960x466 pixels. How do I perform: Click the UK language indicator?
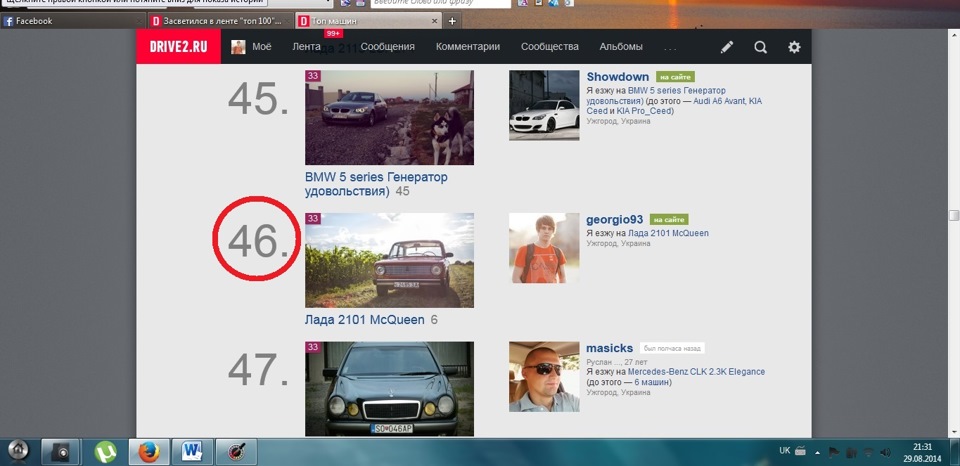point(785,450)
